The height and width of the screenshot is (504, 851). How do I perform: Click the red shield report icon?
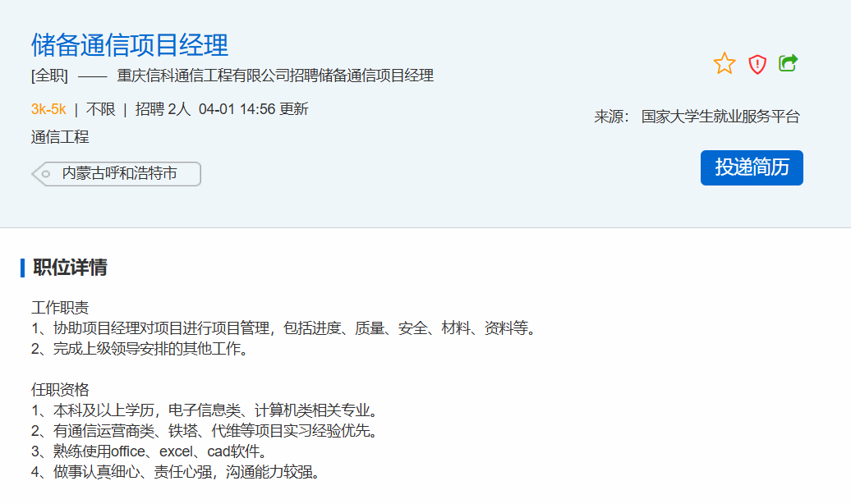pos(757,64)
